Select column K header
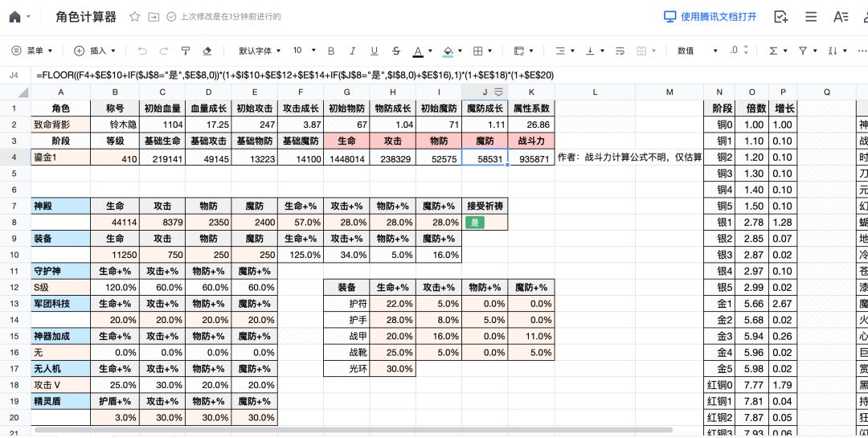Viewport: 868px width, 438px height. point(531,92)
